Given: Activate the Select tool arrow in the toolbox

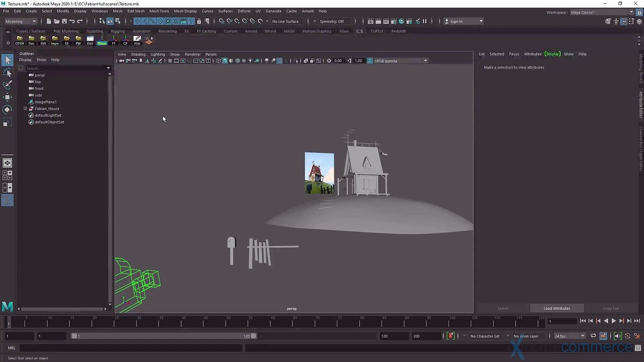Looking at the screenshot, I should [8, 60].
